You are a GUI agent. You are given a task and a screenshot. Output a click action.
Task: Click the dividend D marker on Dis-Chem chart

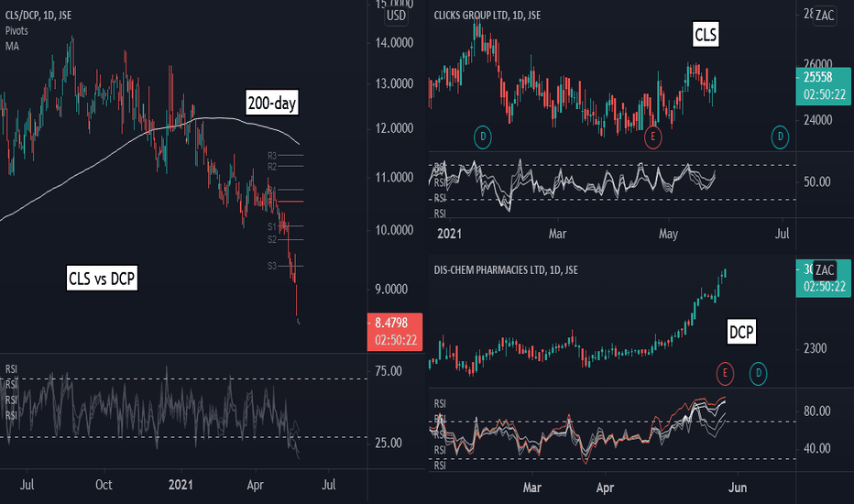pyautogui.click(x=758, y=373)
